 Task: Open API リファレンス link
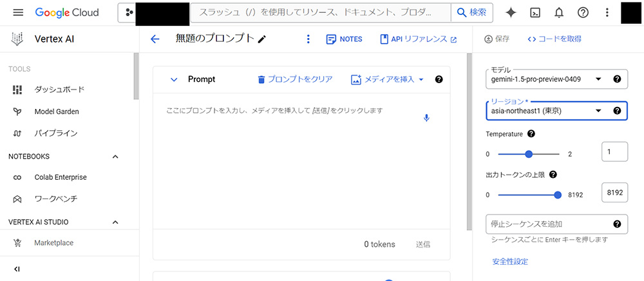coord(419,39)
